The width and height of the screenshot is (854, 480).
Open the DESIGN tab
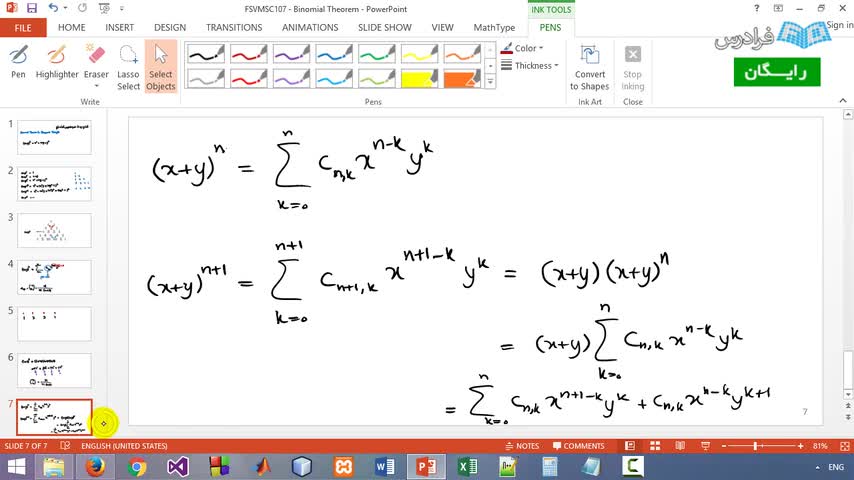tap(170, 28)
